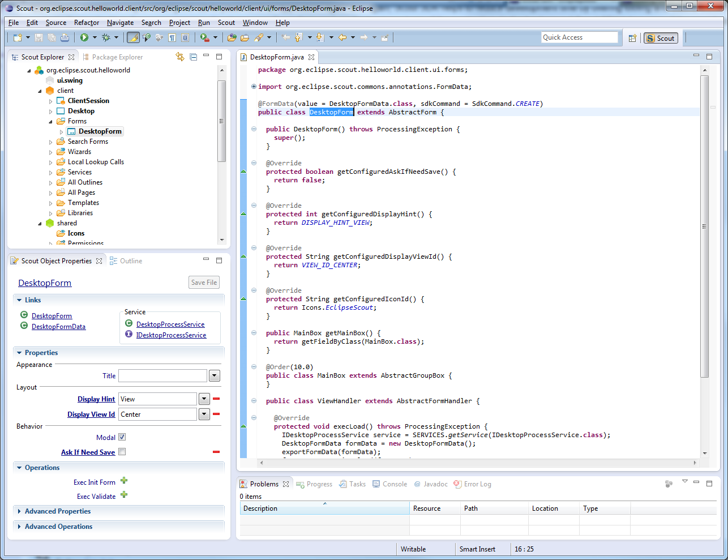Screen dimensions: 728x560
Task: Sort Problems by the Resource column header
Action: click(435, 508)
